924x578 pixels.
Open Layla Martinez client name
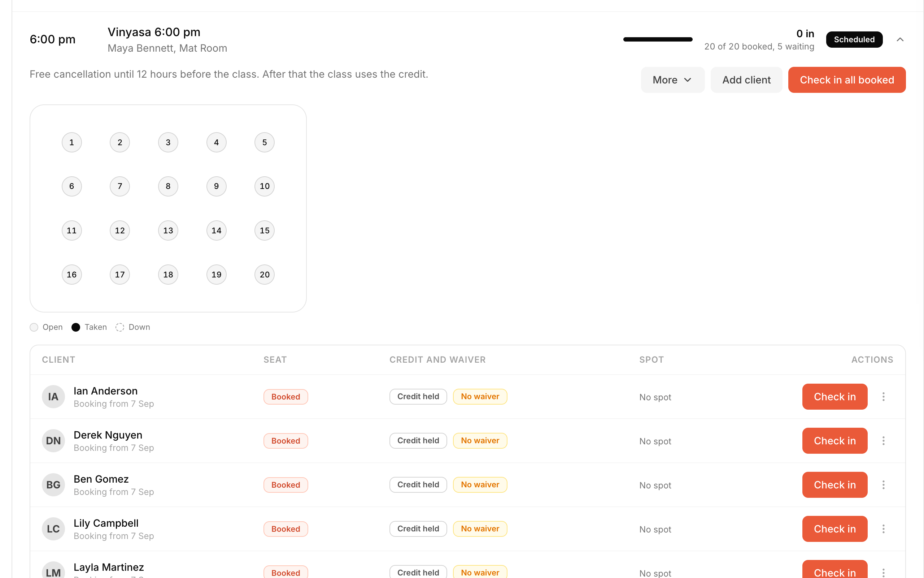click(x=109, y=567)
